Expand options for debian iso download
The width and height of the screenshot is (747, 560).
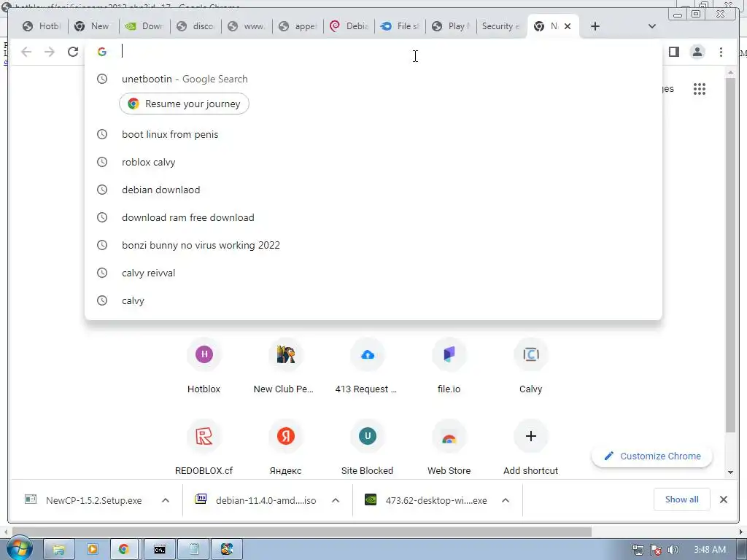336,500
